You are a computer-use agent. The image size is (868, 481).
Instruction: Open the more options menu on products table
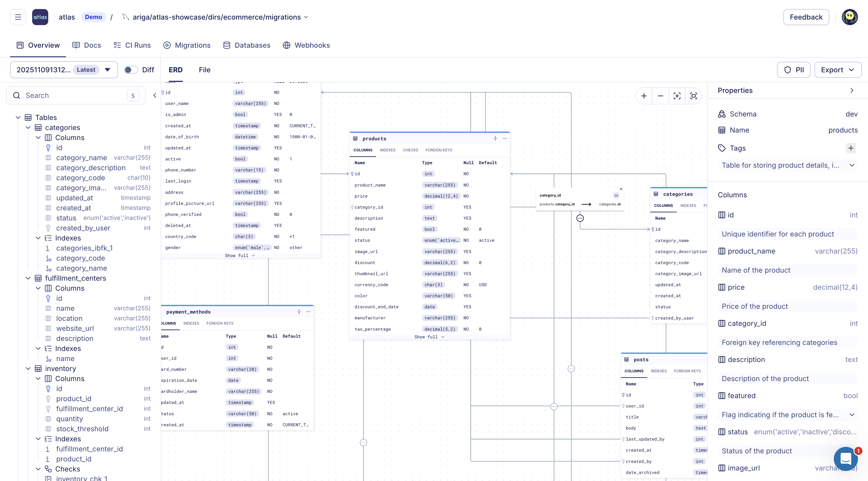click(x=504, y=138)
